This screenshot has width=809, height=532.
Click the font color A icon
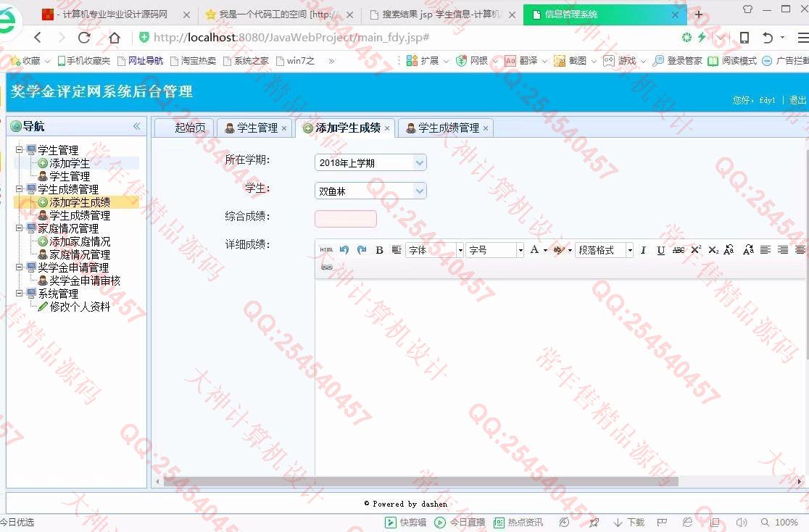pyautogui.click(x=534, y=250)
